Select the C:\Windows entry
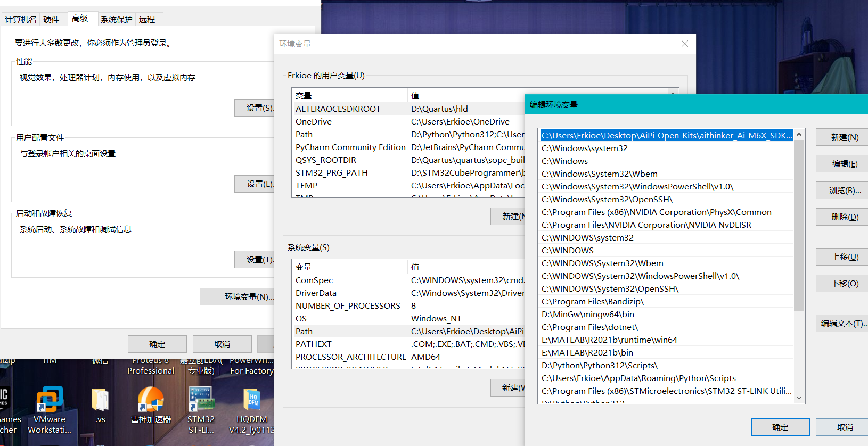 click(x=667, y=161)
